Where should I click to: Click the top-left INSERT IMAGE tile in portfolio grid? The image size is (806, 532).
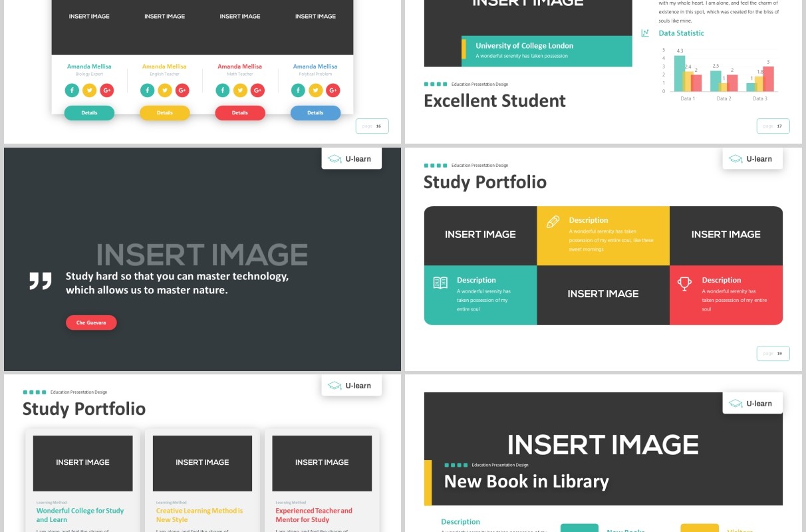(480, 235)
